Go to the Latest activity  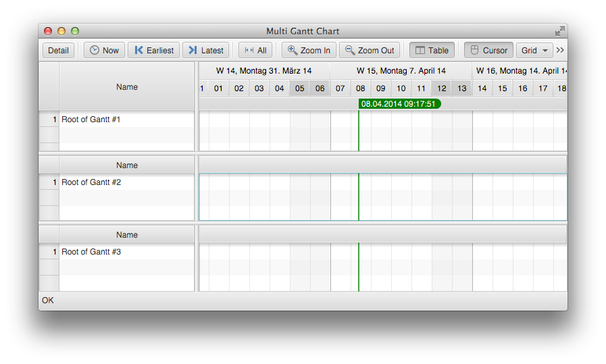pyautogui.click(x=206, y=50)
